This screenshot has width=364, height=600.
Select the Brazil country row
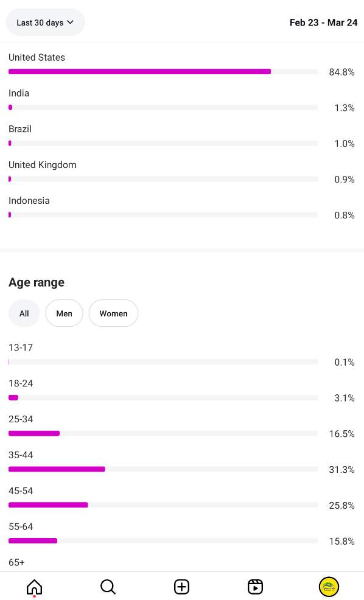point(182,136)
